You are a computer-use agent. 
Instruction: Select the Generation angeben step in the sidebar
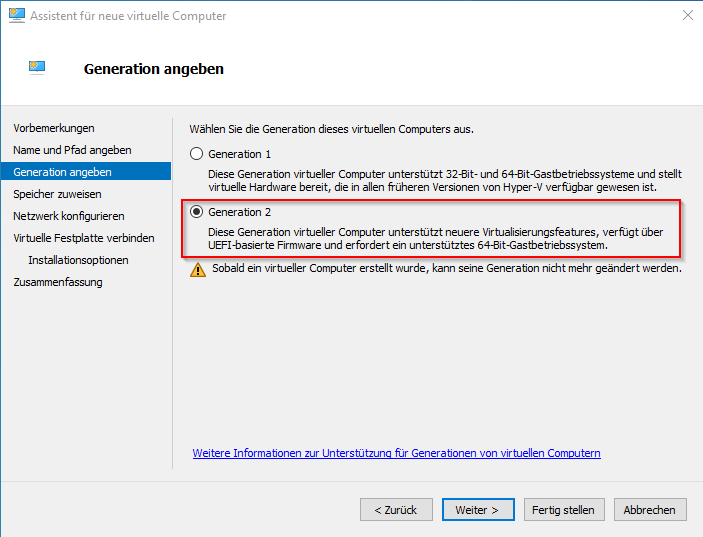coord(62,172)
